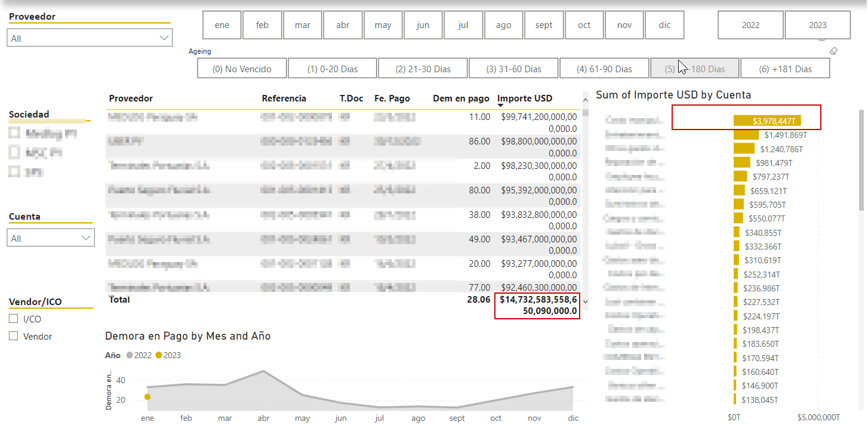This screenshot has height=425, width=868.
Task: Click the $3,978,447T bar
Action: [x=767, y=121]
